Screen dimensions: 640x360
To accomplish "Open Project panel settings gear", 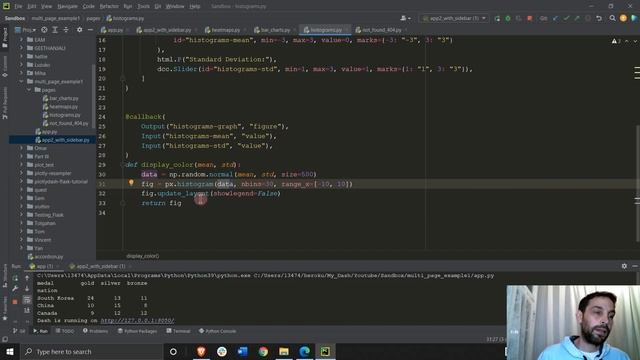I will click(x=80, y=30).
